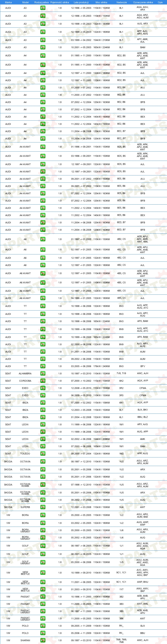Click engine code BFV in Audi TT row
Viewport: 167px width, 644px height.
point(143,366)
